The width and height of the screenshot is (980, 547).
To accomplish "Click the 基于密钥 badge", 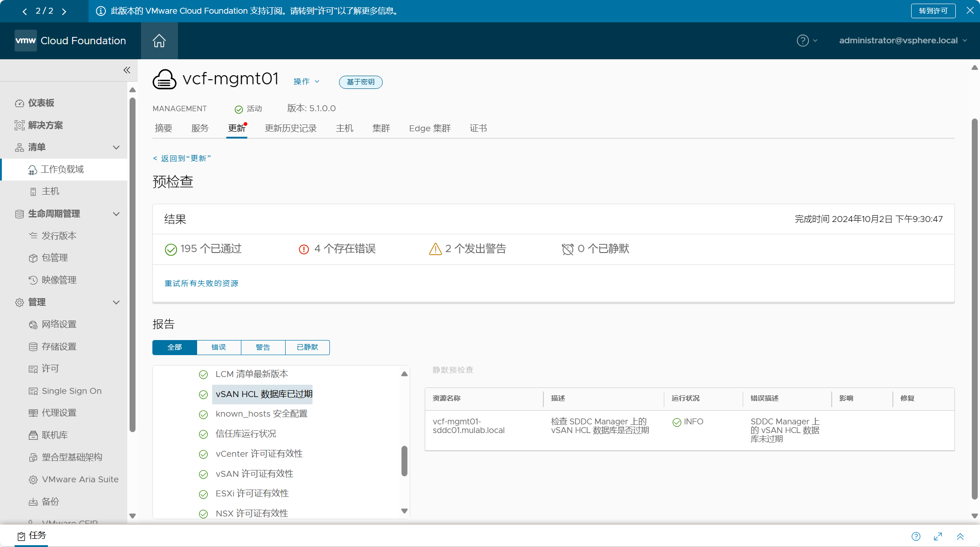I will click(360, 82).
